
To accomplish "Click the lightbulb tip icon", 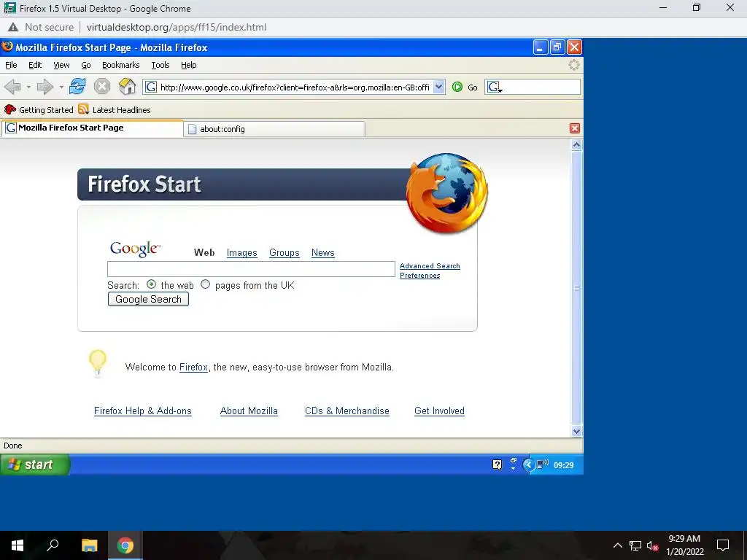I will 98,364.
